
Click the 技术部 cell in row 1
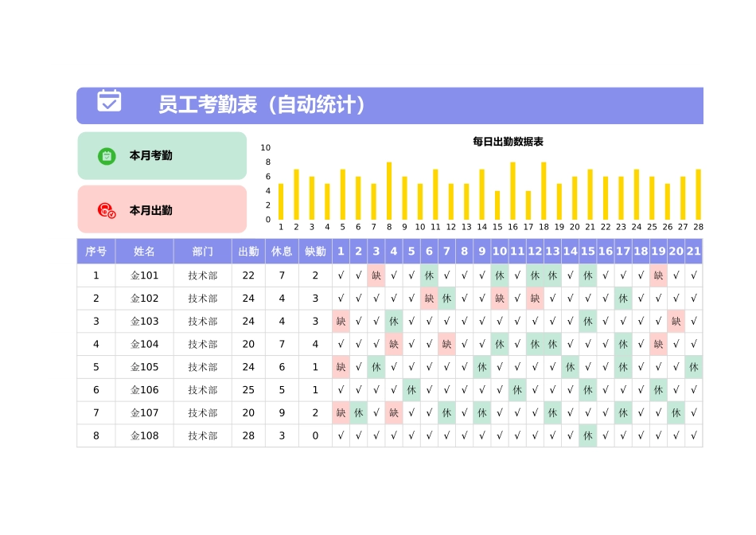(x=203, y=275)
